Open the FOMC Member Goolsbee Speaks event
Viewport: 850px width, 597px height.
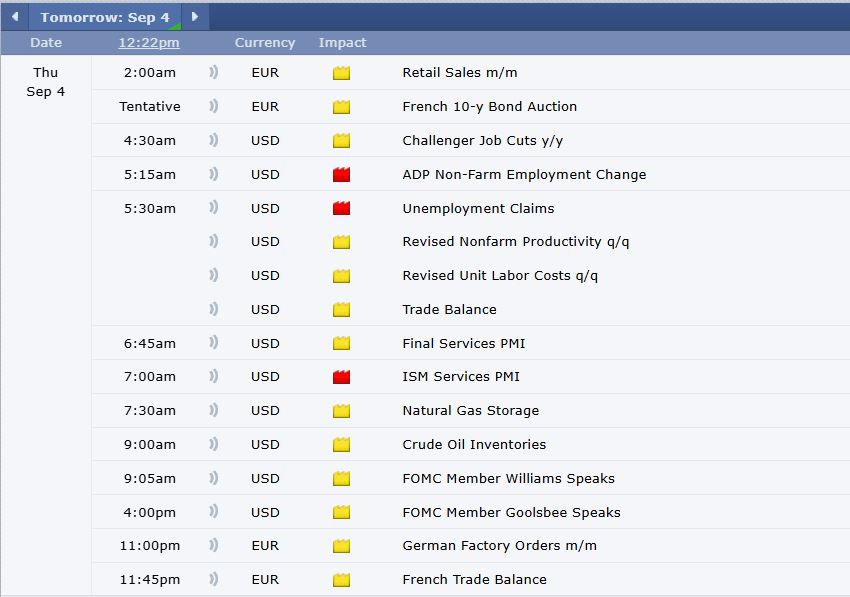511,512
